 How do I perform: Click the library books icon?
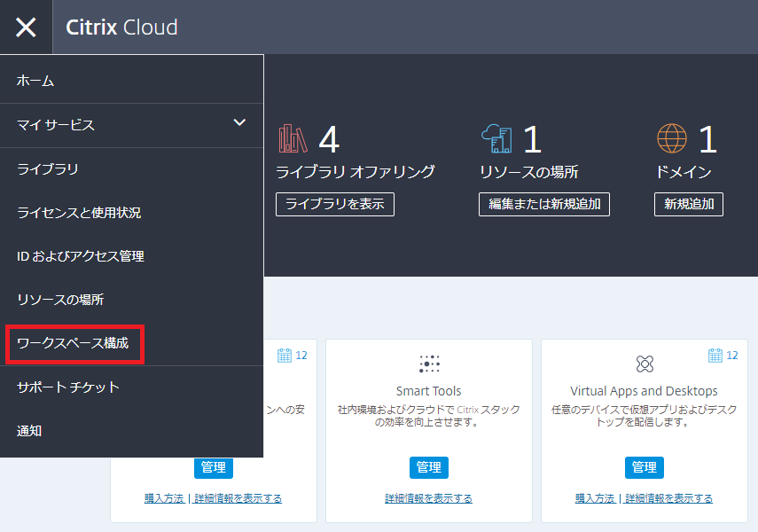293,139
